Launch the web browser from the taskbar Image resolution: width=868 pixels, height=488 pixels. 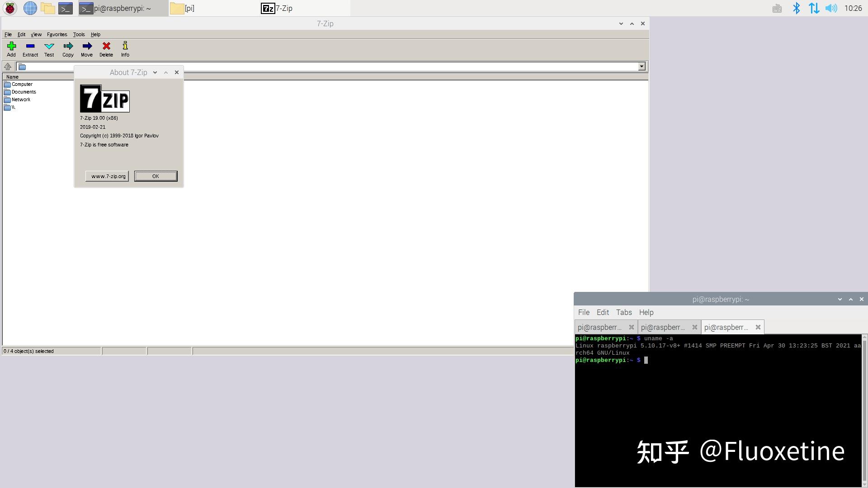pos(30,8)
